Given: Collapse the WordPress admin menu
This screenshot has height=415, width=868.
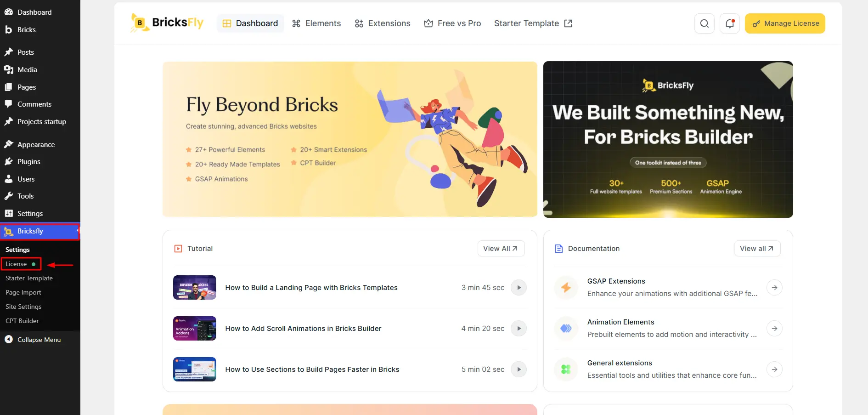Looking at the screenshot, I should click(x=40, y=340).
